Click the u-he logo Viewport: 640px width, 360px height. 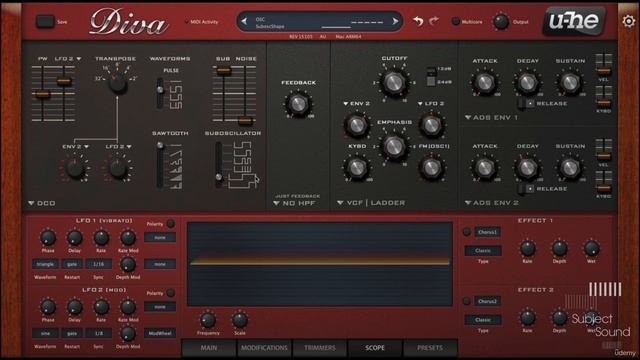pyautogui.click(x=573, y=21)
